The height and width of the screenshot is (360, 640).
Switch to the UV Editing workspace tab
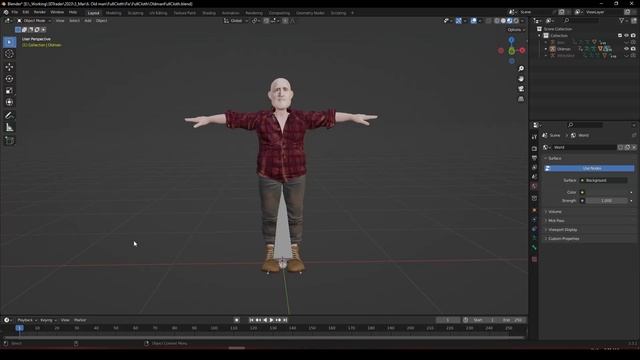[158, 13]
